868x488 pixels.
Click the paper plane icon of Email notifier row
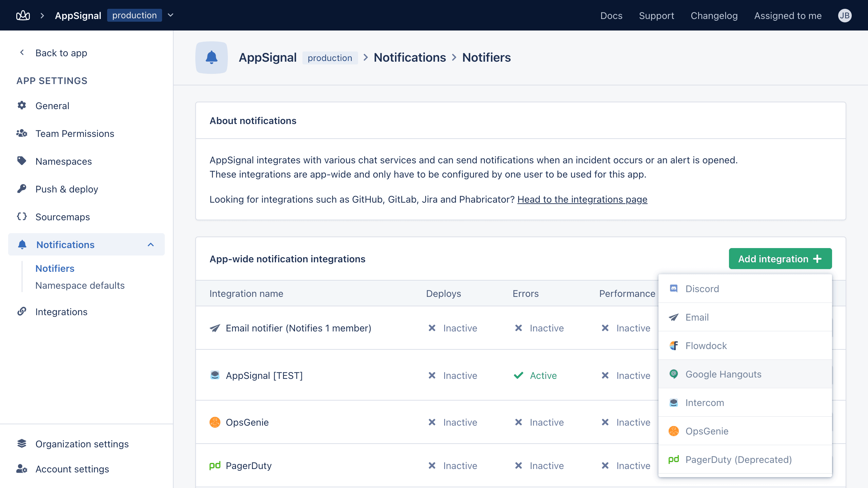click(x=215, y=328)
